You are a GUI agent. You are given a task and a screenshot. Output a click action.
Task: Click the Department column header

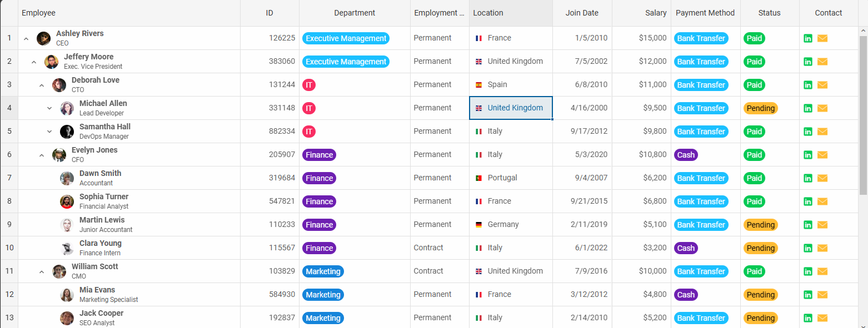[x=355, y=13]
